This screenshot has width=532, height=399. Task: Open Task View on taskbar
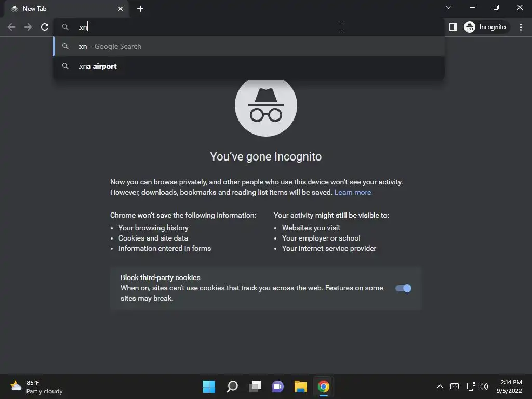click(255, 387)
